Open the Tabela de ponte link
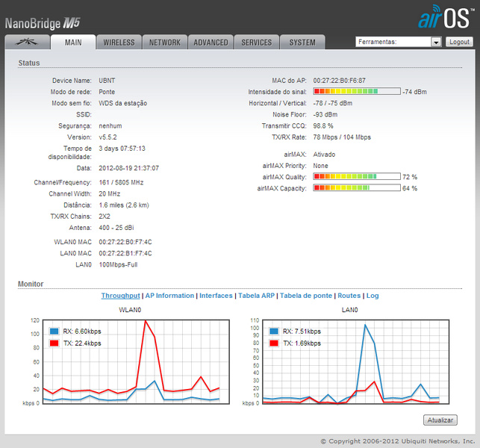Viewport: 480px width, 448px height. pyautogui.click(x=306, y=296)
